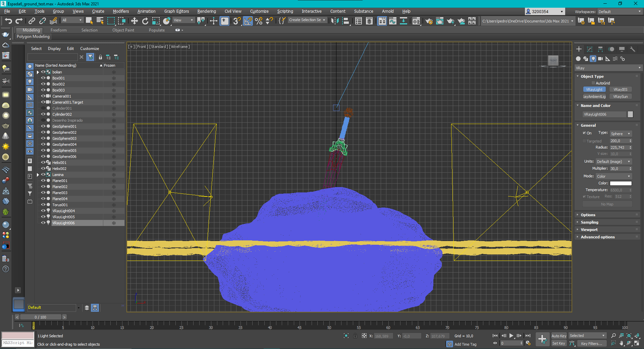Click the Mirror tool icon
The width and height of the screenshot is (644, 349).
[x=335, y=21]
